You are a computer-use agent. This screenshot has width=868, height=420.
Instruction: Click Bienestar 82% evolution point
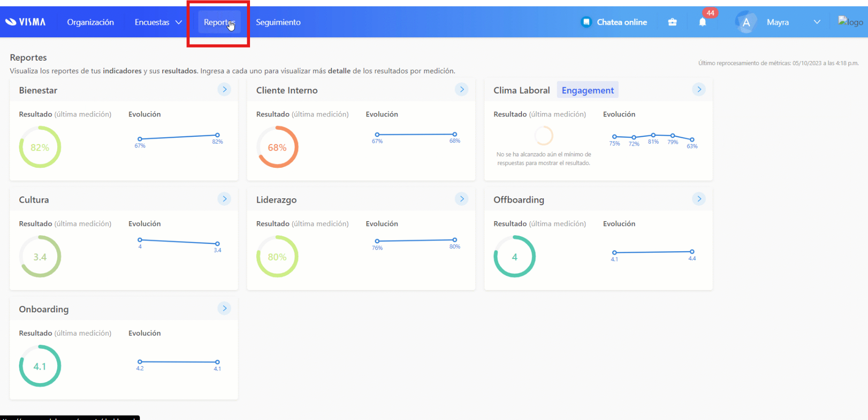pyautogui.click(x=217, y=135)
